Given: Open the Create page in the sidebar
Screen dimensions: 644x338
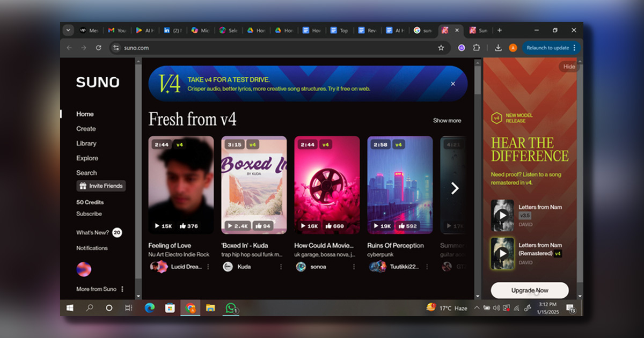Looking at the screenshot, I should (86, 129).
